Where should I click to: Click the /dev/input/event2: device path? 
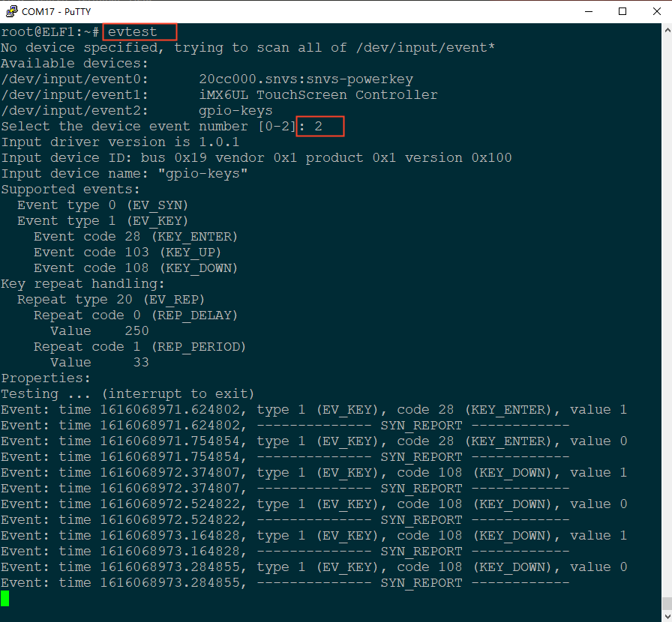[74, 110]
